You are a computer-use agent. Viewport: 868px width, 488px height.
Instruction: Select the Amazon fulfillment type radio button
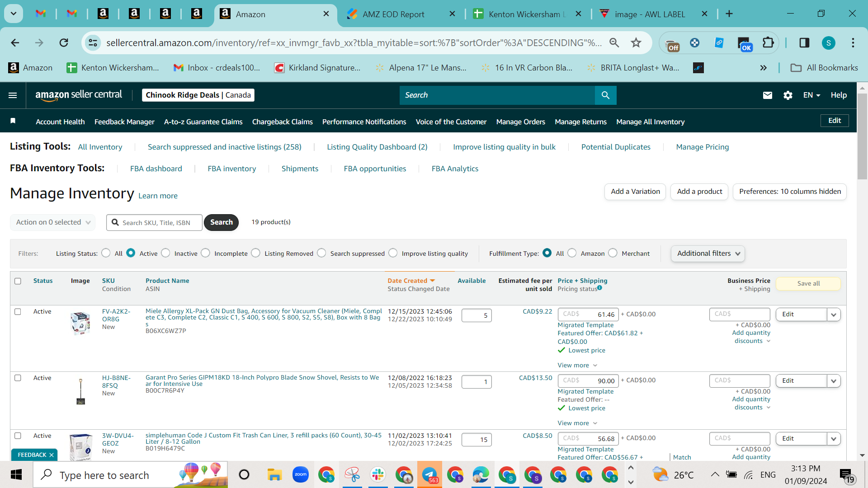[x=572, y=253]
